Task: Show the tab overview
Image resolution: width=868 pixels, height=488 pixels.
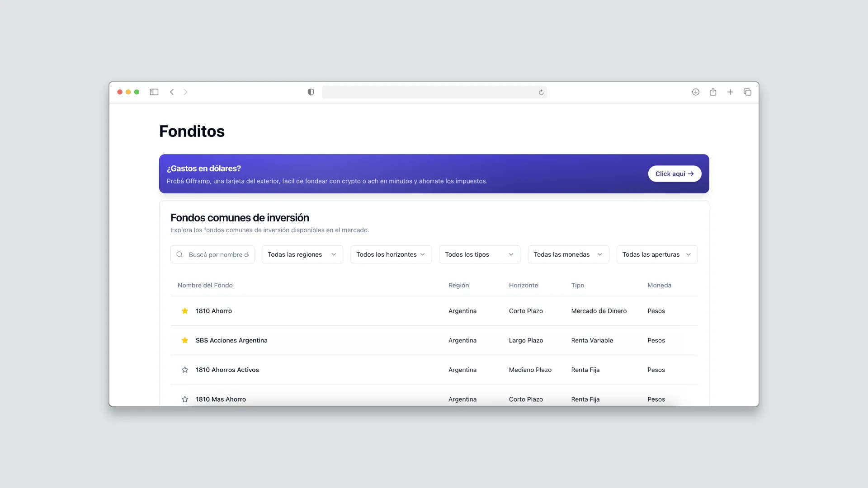Action: coord(748,92)
